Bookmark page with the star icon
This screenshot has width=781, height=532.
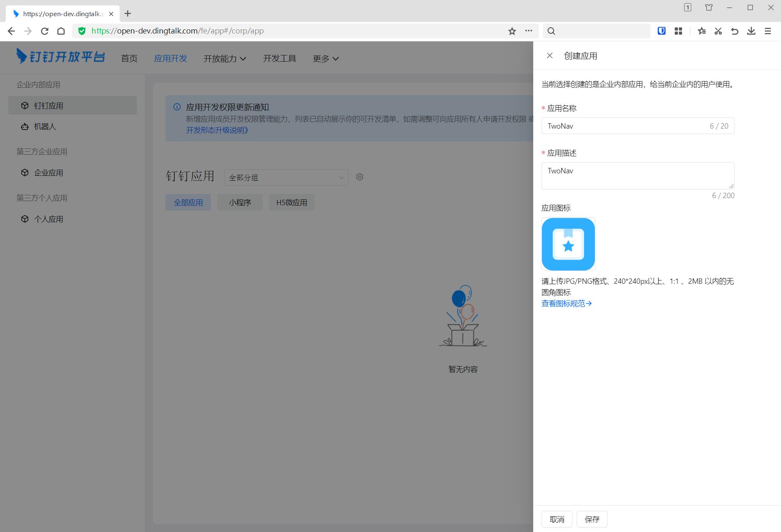point(512,31)
